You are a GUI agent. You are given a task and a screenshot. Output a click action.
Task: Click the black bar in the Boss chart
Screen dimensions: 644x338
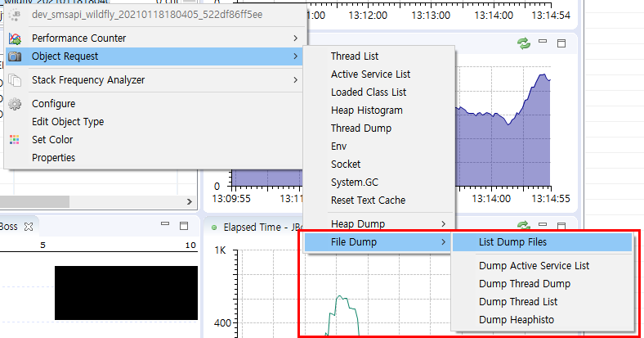point(126,293)
